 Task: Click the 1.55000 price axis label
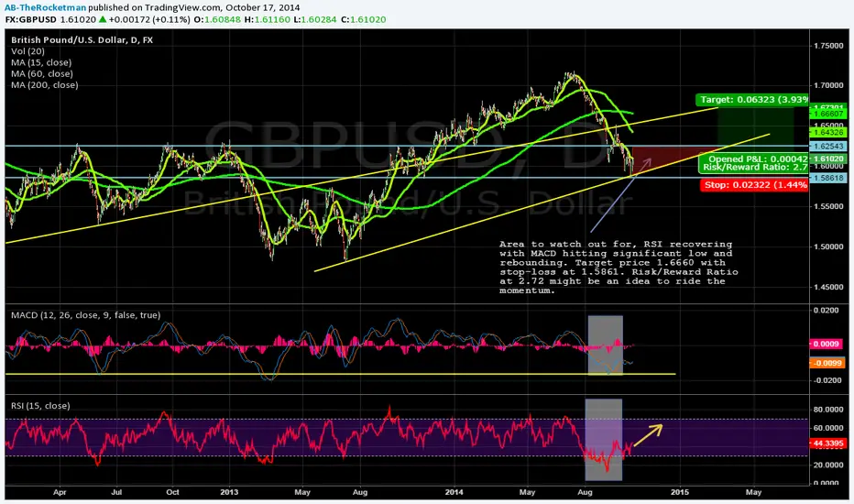tap(827, 206)
